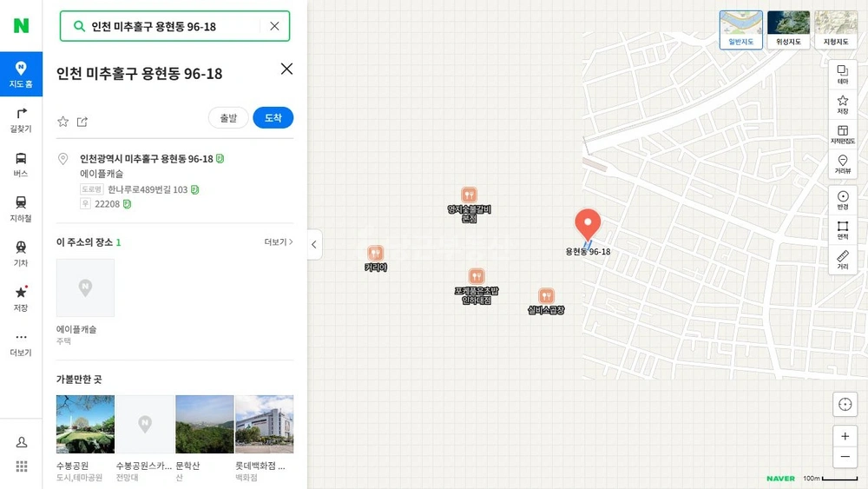Set address as 출발 departure
Viewport: 868px width, 489px height.
(228, 117)
